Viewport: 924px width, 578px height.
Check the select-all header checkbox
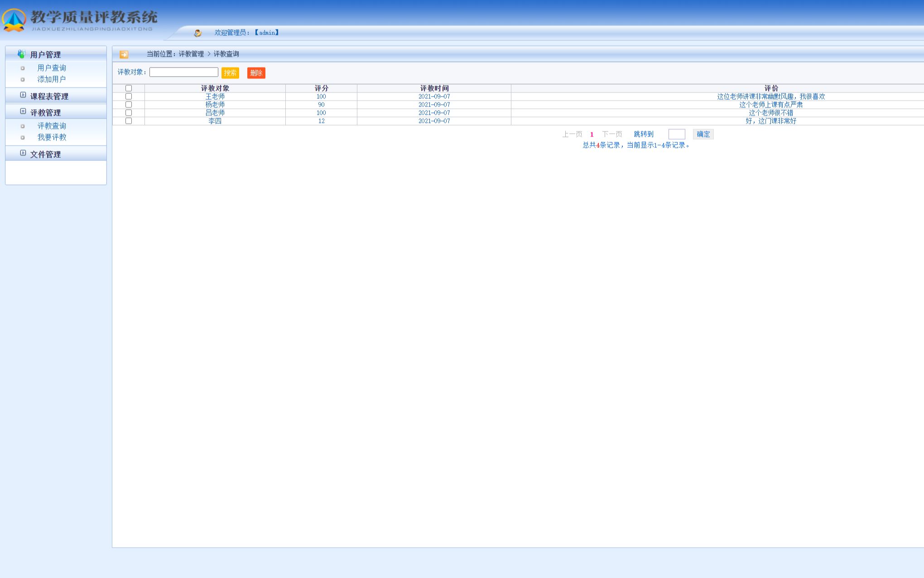[x=129, y=88]
